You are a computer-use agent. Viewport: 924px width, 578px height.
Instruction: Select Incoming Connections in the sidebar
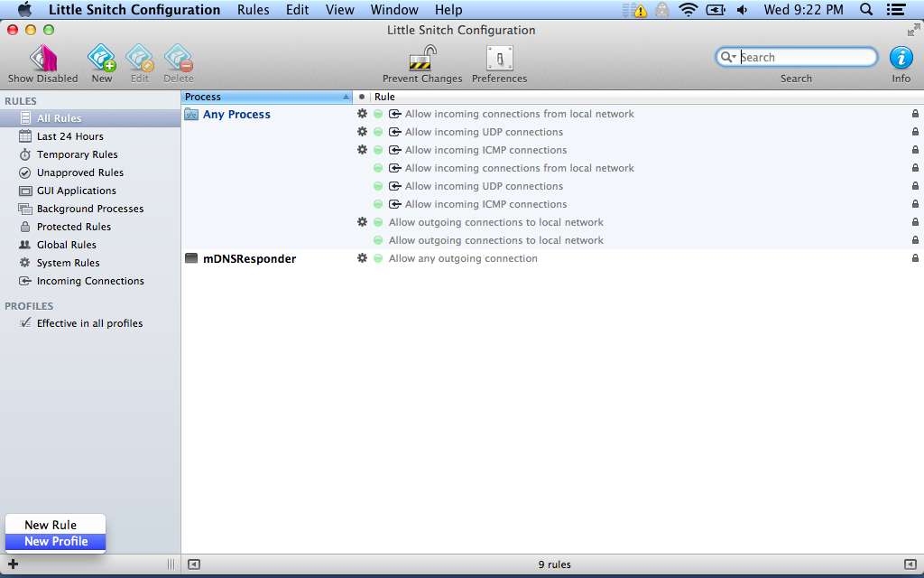coord(90,282)
